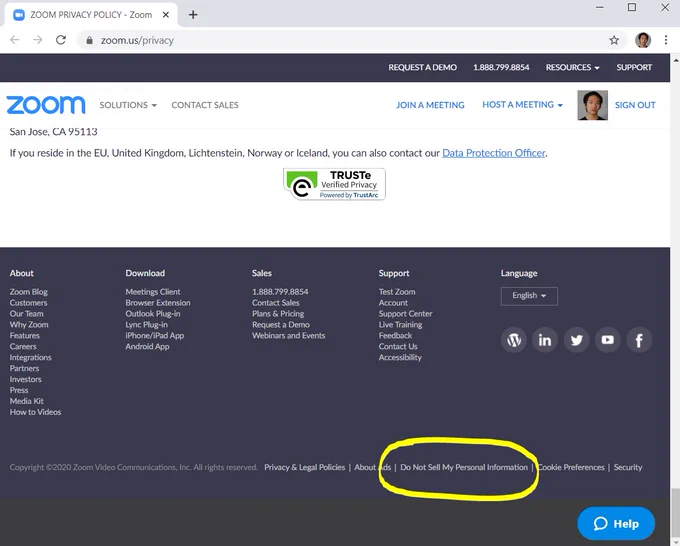This screenshot has width=680, height=546.
Task: Expand the Resources dropdown
Action: [572, 68]
